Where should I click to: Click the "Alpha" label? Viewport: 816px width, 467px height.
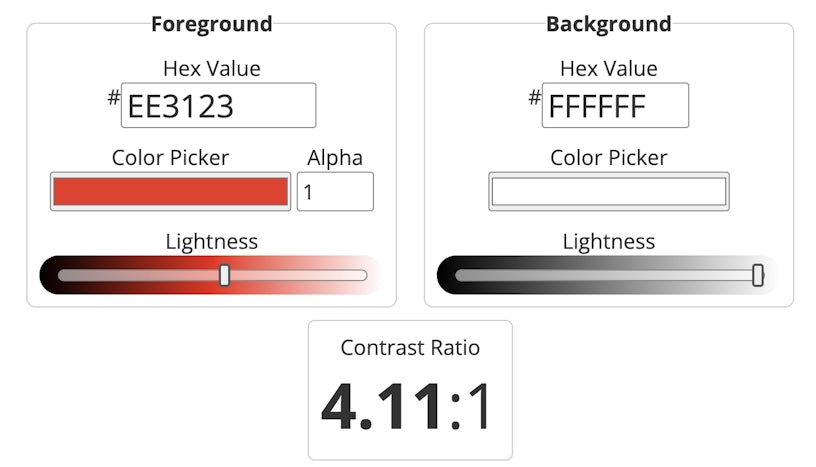point(335,158)
